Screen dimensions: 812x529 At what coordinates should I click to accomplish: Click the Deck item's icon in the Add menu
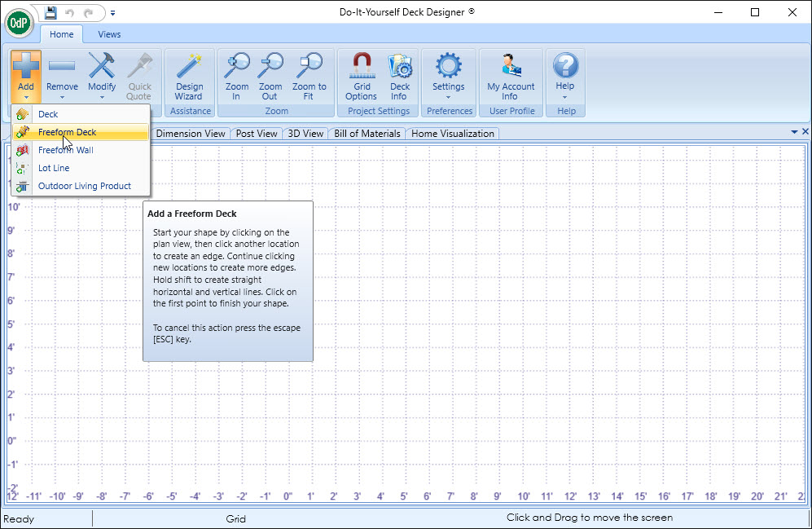click(x=22, y=114)
